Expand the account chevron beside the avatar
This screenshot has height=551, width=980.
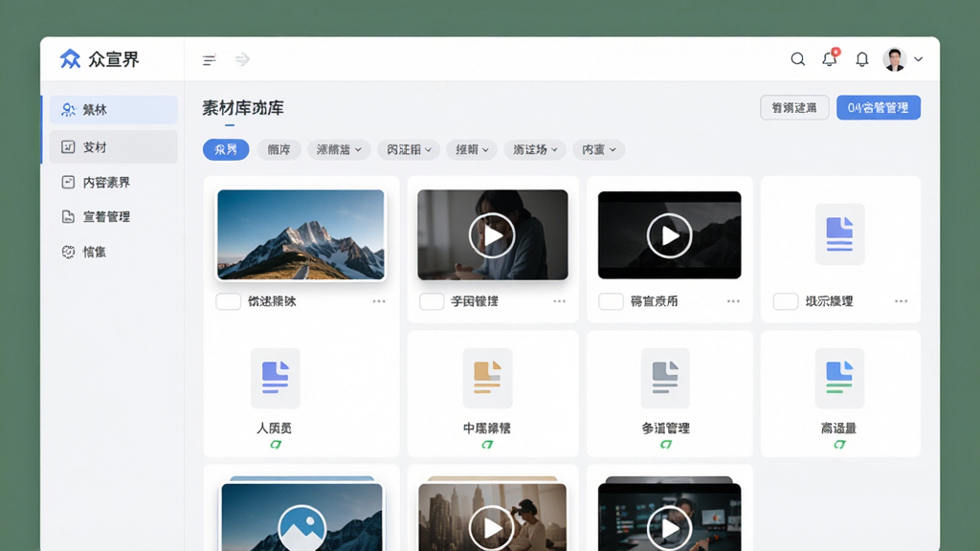tap(918, 59)
